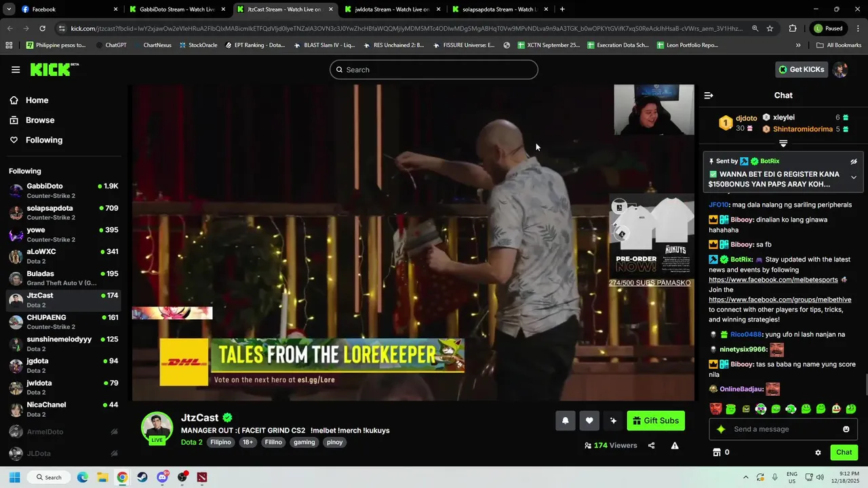Click the green sparkle in message box
This screenshot has height=488, width=868.
click(721, 429)
